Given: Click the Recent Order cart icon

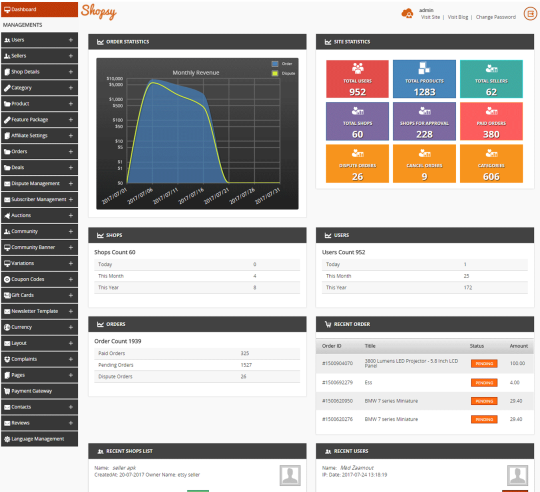Looking at the screenshot, I should pos(328,324).
